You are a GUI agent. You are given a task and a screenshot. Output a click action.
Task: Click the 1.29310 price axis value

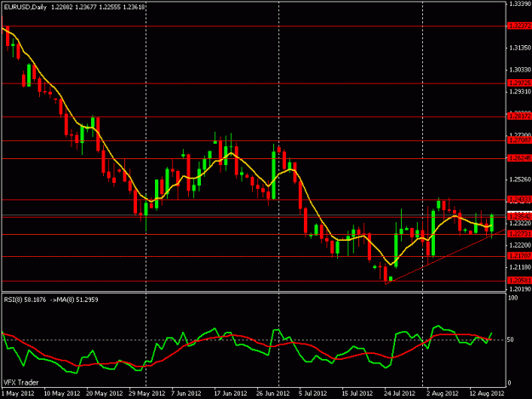coord(520,92)
